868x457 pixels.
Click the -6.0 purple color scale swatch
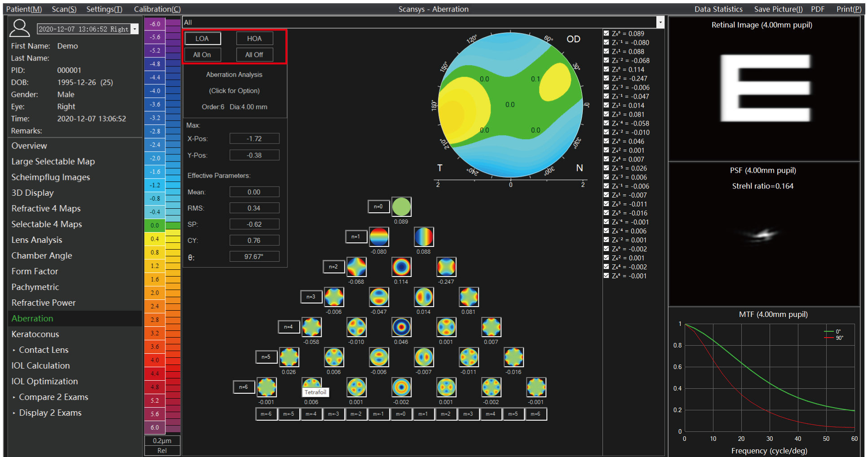[x=155, y=24]
